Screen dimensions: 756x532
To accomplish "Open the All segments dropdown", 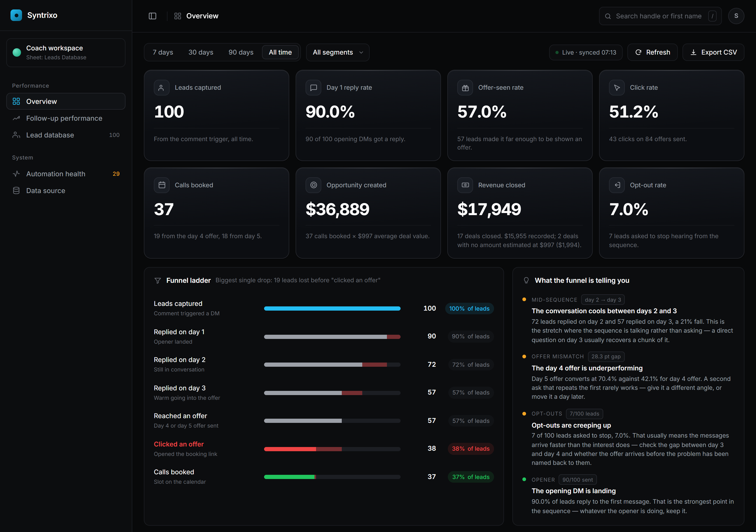I will 338,52.
